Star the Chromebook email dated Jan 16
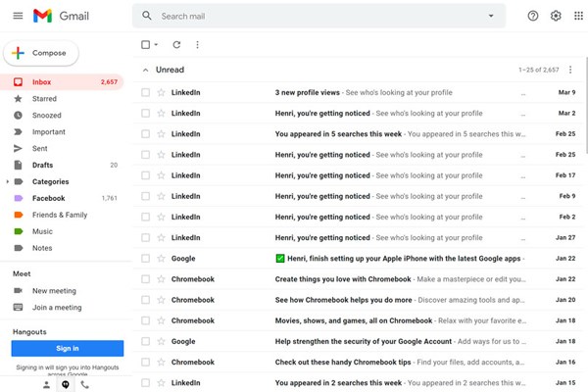 tap(161, 362)
